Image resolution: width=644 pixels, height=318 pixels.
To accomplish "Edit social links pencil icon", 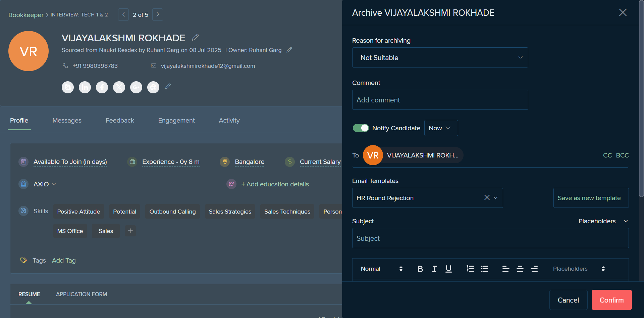I will click(x=168, y=87).
